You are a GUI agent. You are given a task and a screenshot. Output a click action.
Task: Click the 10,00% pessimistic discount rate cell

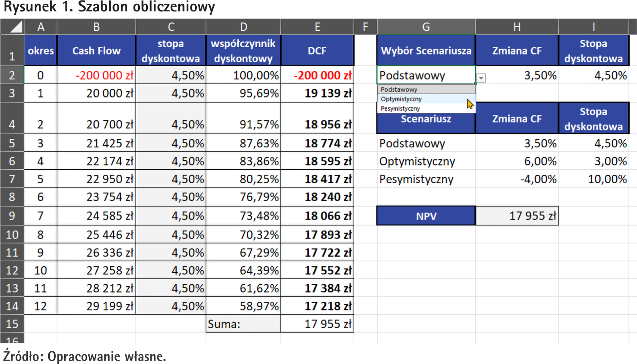(593, 179)
